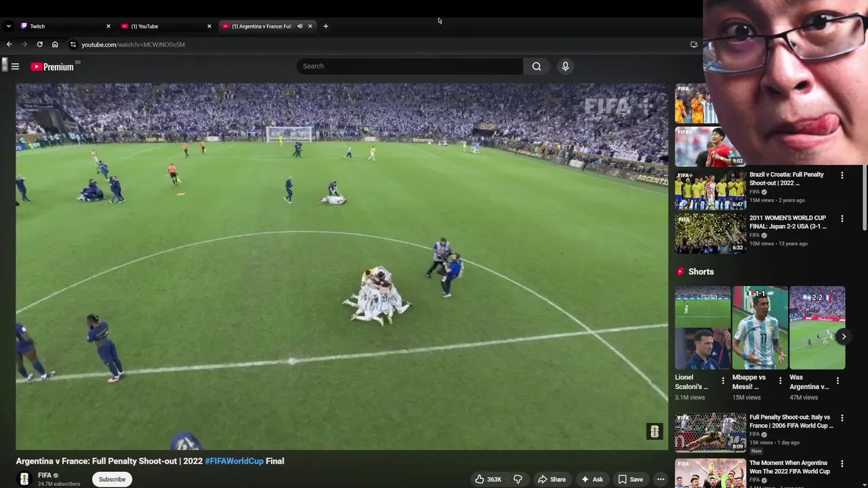Open The Moment When Argentina Won thumbnail
The image size is (868, 488).
(x=710, y=473)
